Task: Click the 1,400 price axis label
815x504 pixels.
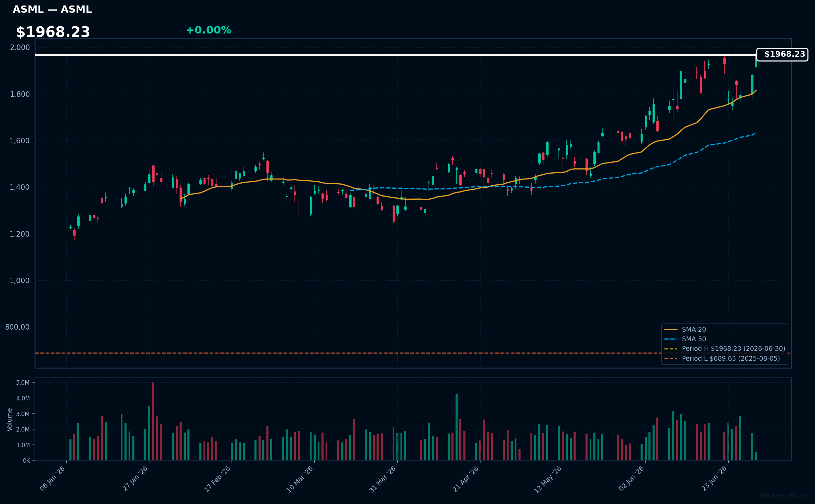Action: tap(20, 187)
